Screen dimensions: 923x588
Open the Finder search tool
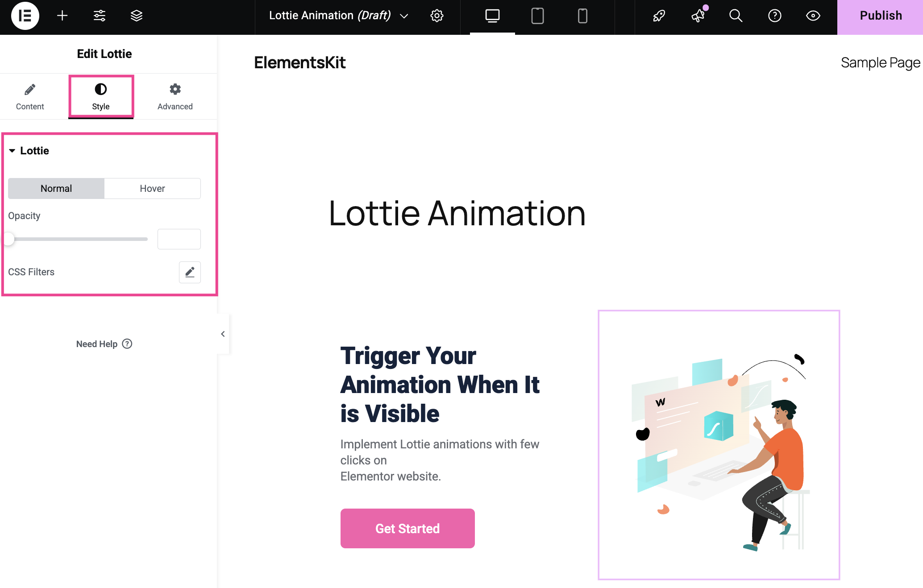click(x=736, y=16)
